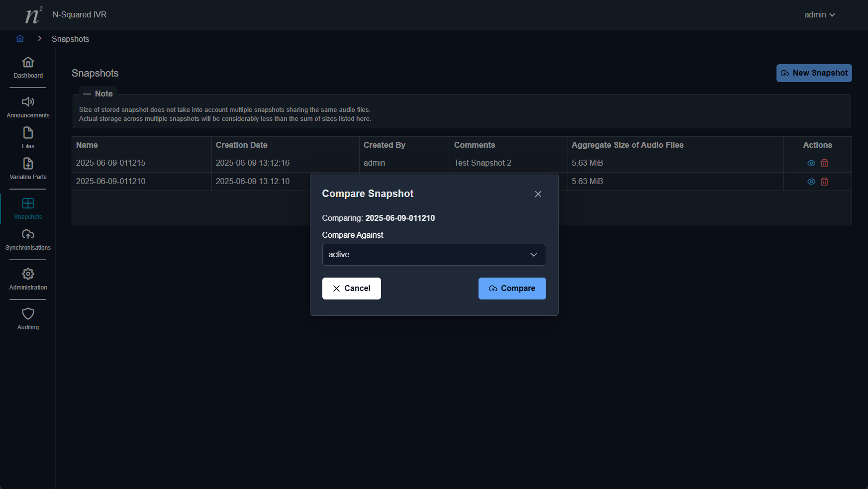Expand the admin user menu

pos(819,15)
